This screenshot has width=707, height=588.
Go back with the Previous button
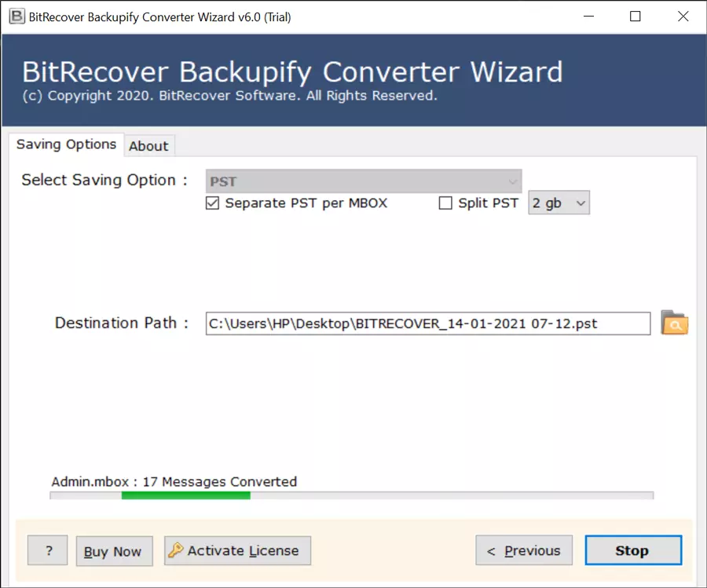pyautogui.click(x=524, y=550)
